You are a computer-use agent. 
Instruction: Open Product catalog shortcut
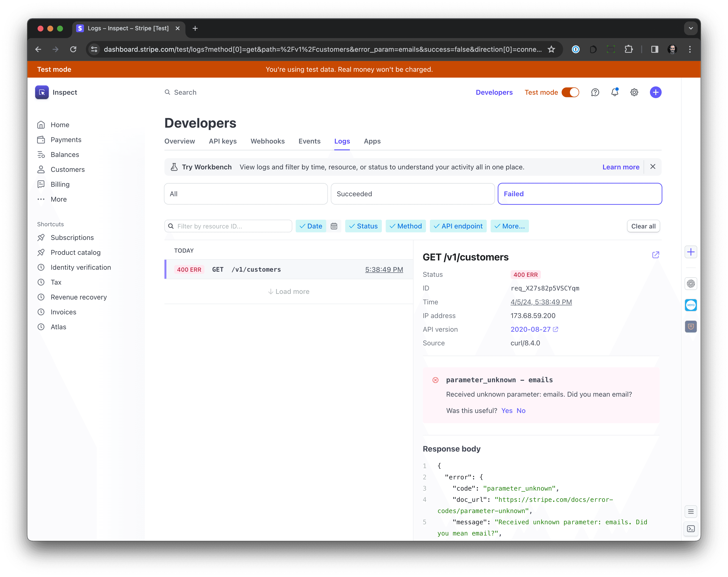pos(76,252)
